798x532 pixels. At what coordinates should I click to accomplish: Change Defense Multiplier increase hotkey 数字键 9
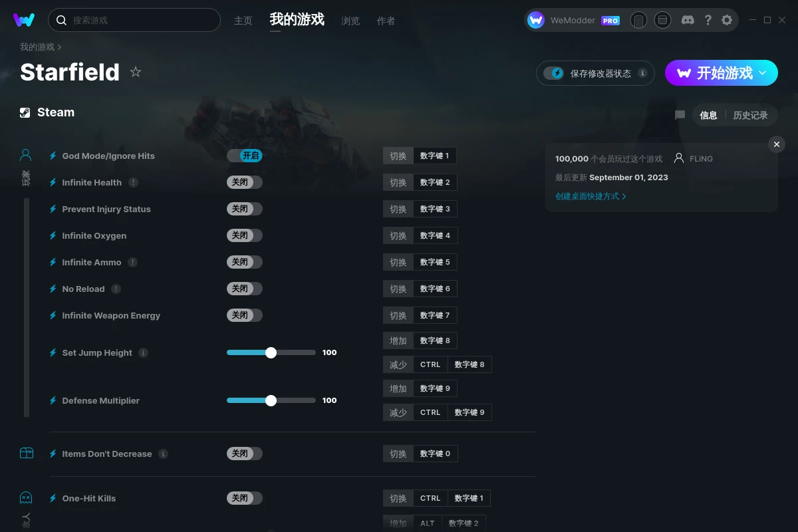point(436,388)
